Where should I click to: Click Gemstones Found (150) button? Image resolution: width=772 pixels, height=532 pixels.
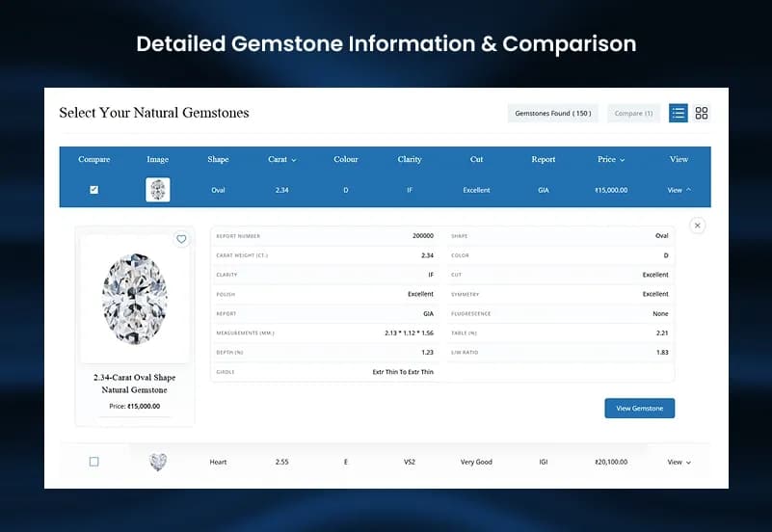click(x=553, y=113)
